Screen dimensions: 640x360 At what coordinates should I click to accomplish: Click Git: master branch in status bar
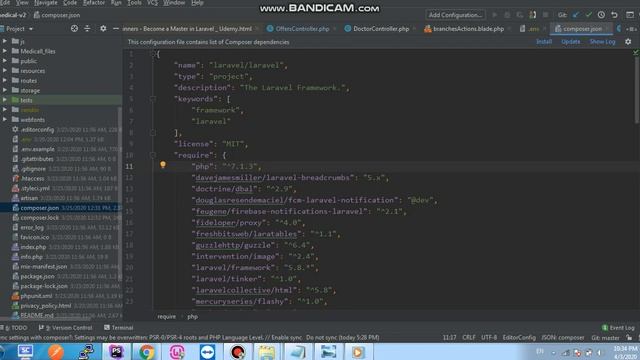pos(605,338)
